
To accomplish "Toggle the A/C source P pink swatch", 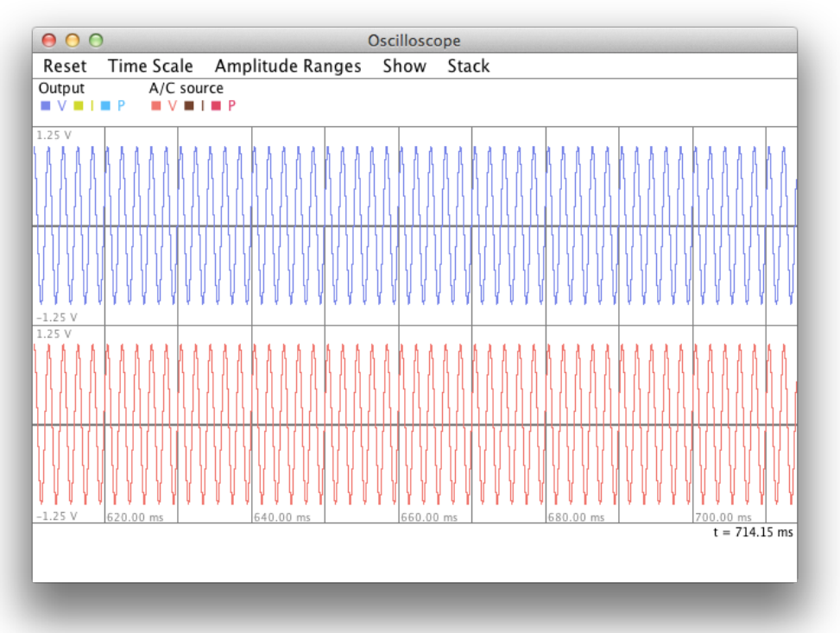I will click(216, 105).
